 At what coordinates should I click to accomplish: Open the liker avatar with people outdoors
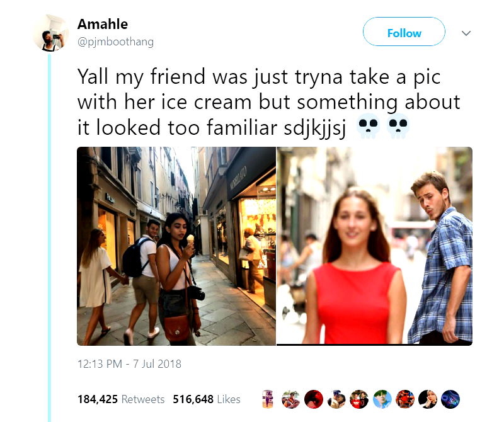[290, 399]
